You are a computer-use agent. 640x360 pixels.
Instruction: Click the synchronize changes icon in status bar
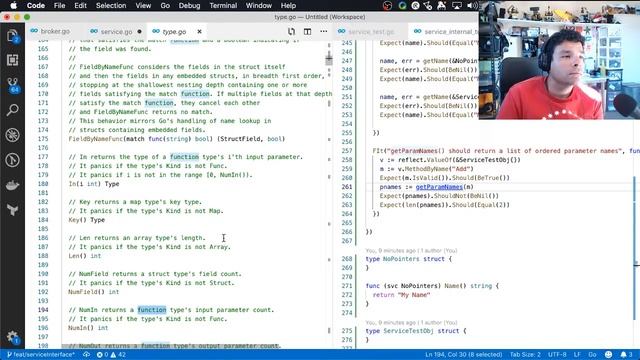pyautogui.click(x=86, y=355)
